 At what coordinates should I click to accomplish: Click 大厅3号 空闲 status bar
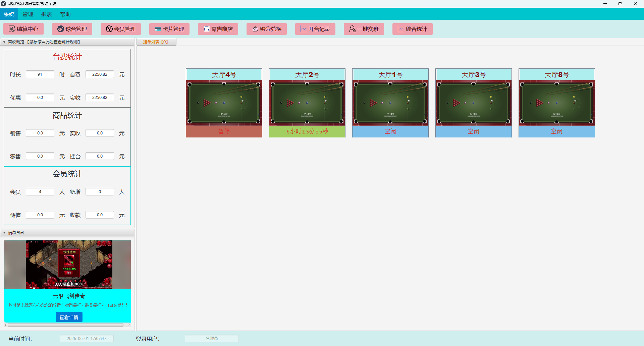point(474,131)
